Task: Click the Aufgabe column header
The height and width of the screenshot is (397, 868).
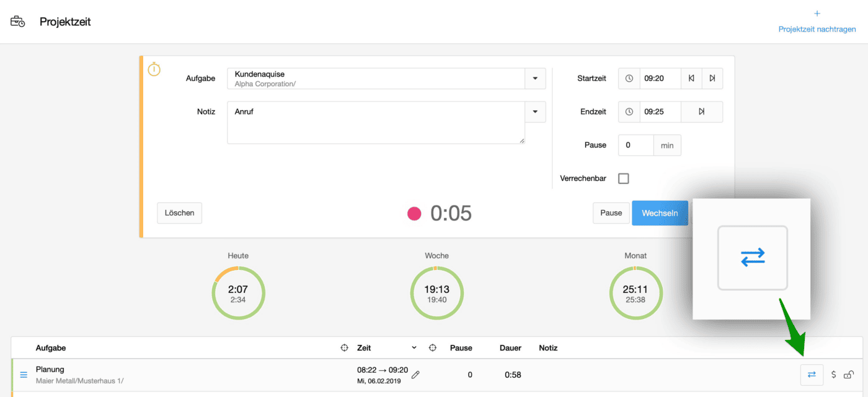Action: pyautogui.click(x=51, y=348)
